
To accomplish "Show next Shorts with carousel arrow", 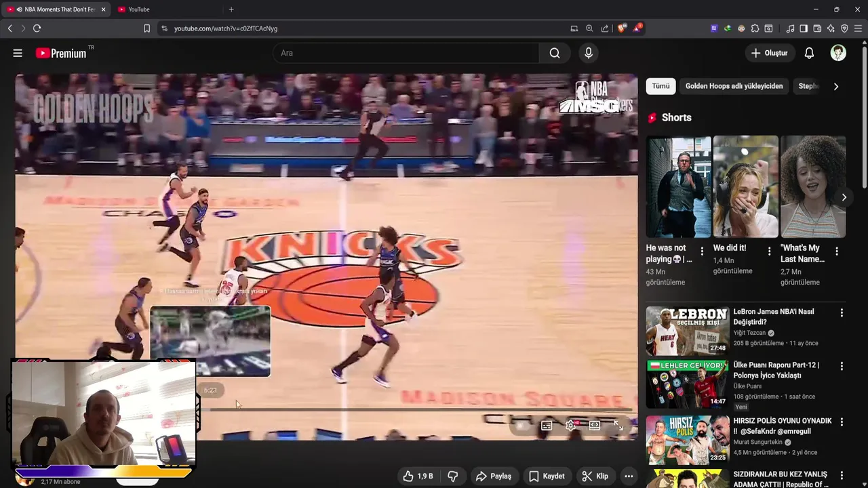I will click(x=844, y=197).
